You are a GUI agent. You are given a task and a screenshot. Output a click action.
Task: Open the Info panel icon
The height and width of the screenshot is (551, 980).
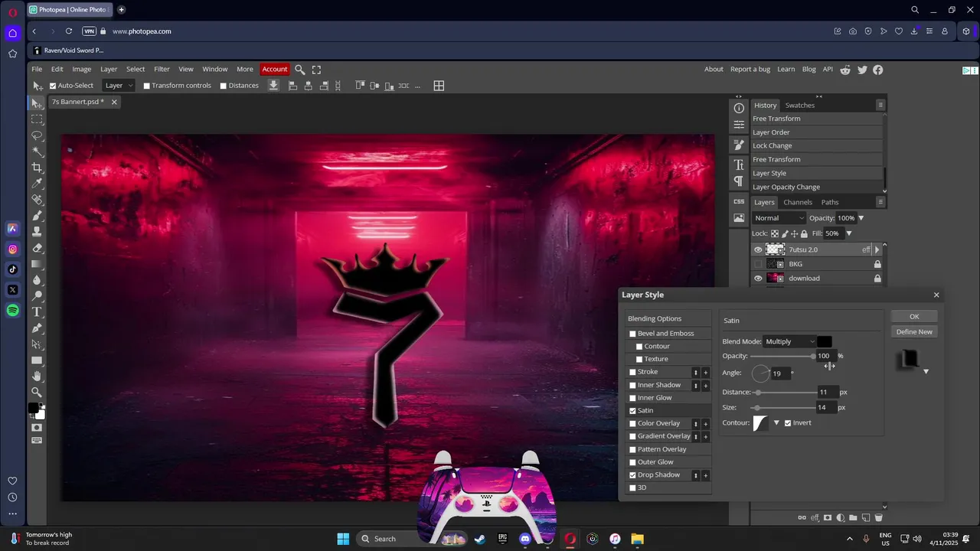coord(739,108)
